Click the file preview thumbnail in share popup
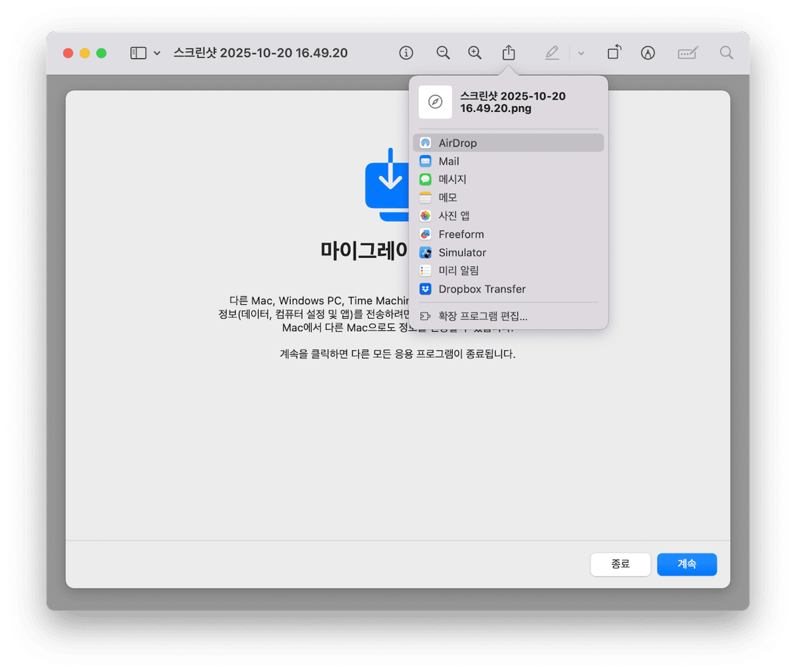Screen dimensions: 796x672 (435, 102)
